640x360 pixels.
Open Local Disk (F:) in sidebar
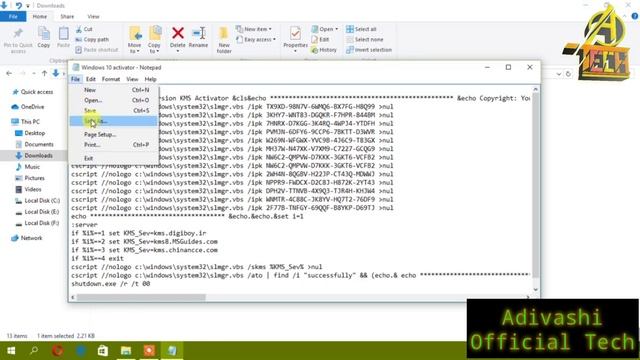tap(38, 223)
